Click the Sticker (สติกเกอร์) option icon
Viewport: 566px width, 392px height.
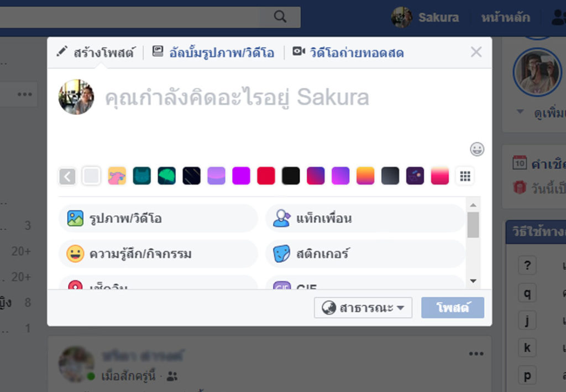click(x=283, y=253)
